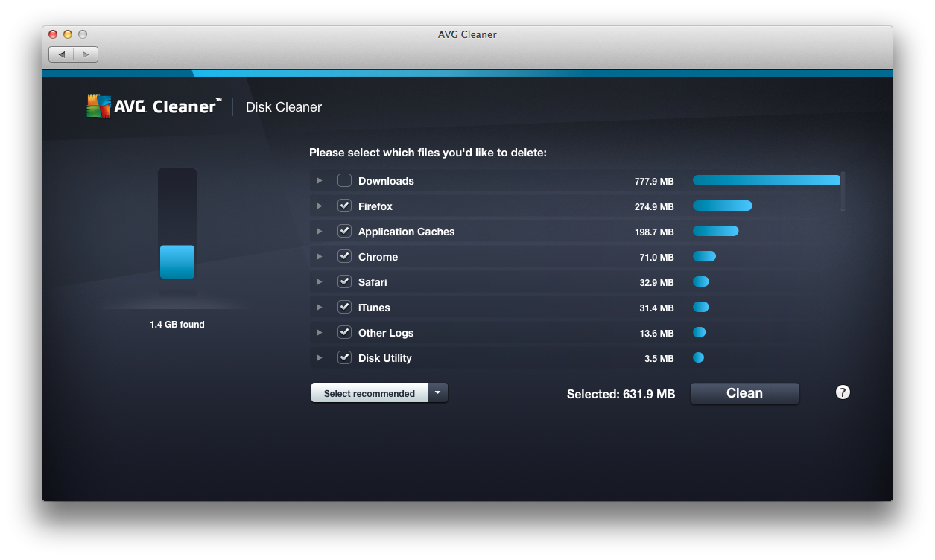Click the Downloads size bar
Screen dimensions: 935x560
(766, 180)
